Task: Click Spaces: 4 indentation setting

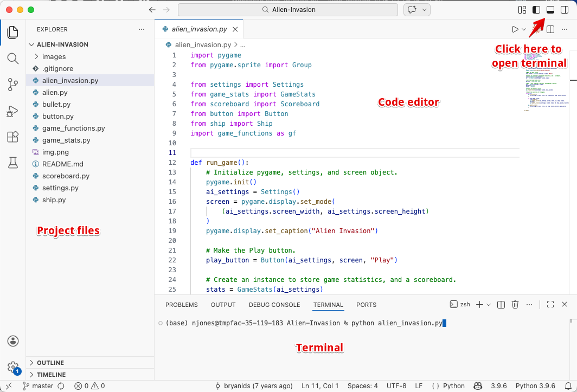Action: coord(362,386)
